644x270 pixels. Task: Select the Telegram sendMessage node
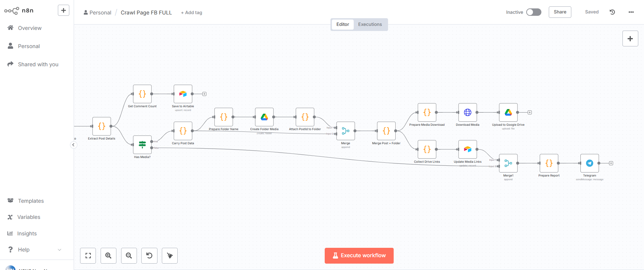click(x=589, y=163)
